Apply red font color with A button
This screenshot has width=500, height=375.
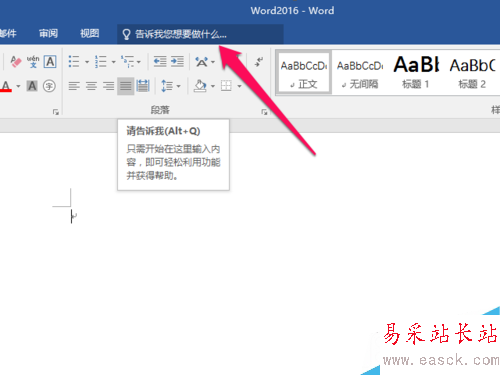(x=6, y=86)
